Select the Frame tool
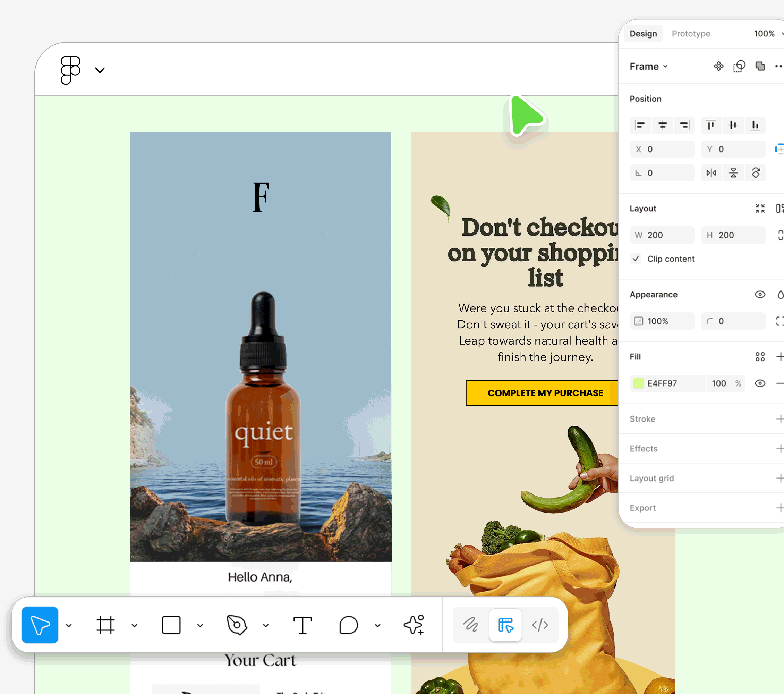 point(105,625)
